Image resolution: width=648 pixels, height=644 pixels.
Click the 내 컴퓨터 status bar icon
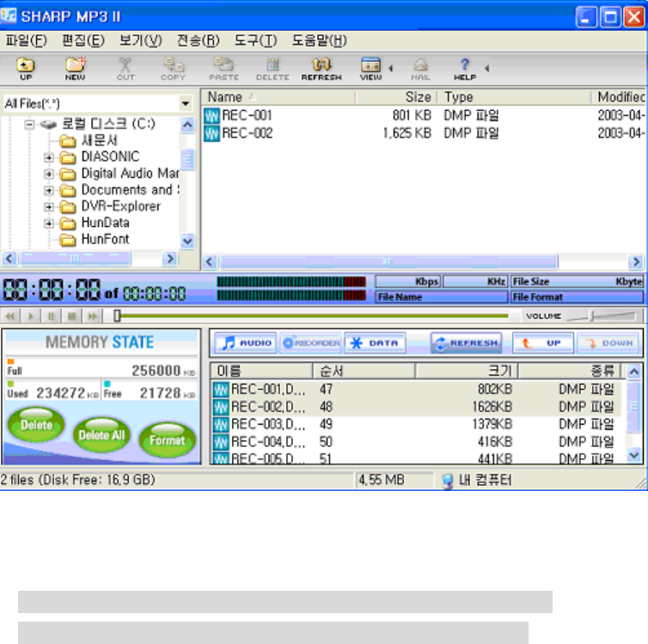(448, 481)
